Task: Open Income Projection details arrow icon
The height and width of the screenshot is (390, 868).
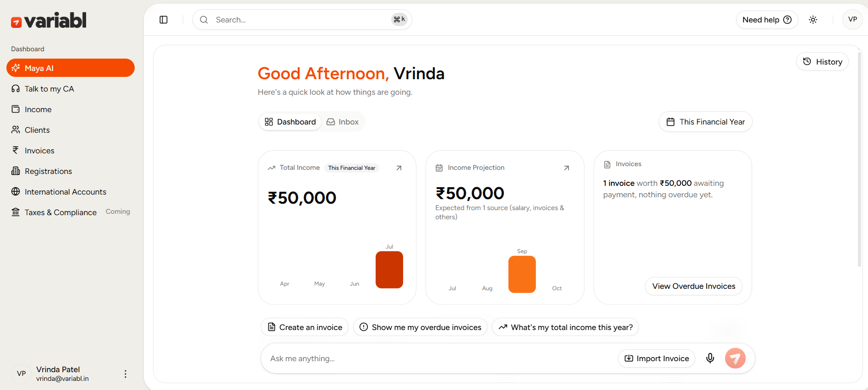Action: pos(567,168)
